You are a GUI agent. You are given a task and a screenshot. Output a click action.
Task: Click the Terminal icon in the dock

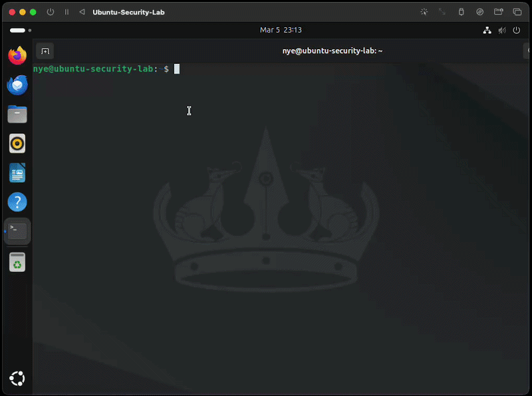point(17,232)
